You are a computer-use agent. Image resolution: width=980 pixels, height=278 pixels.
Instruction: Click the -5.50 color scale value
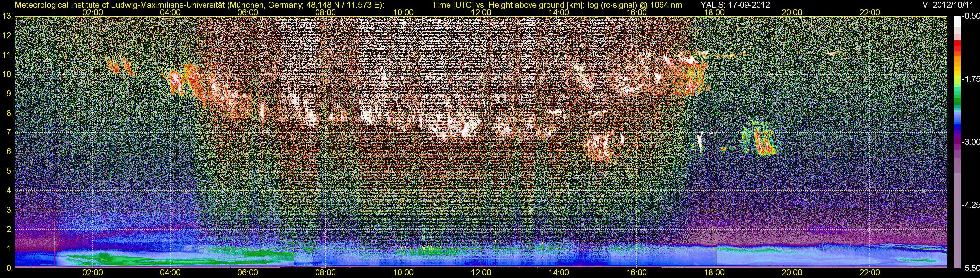[x=971, y=268]
